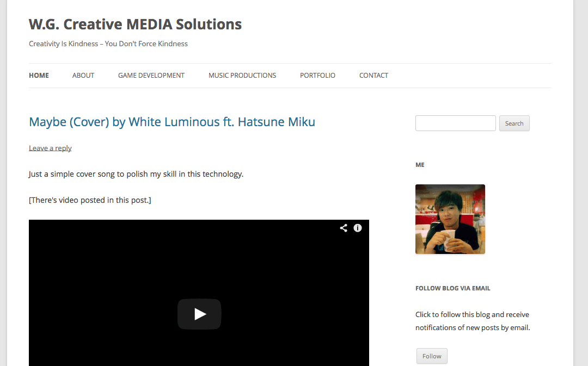Open the Portfolio page

(317, 75)
